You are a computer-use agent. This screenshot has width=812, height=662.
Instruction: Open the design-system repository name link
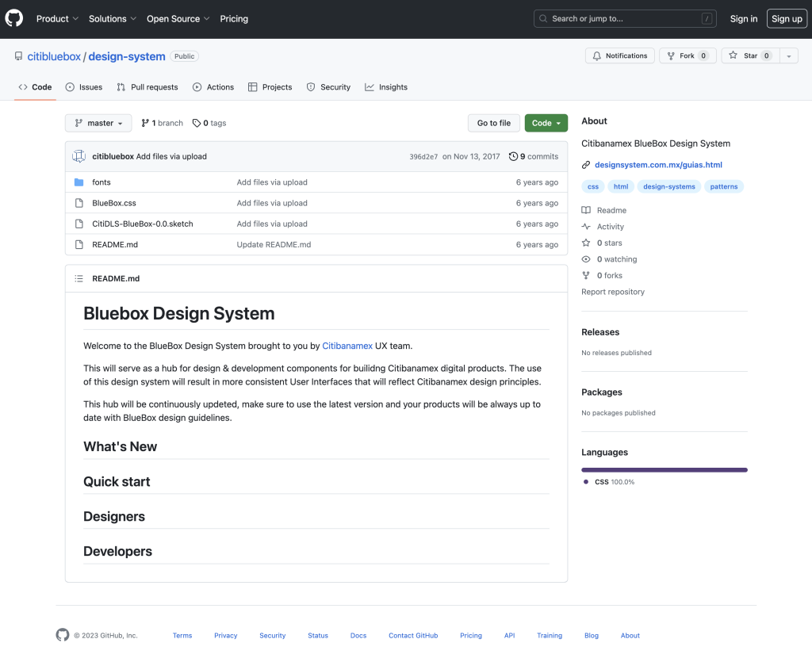pos(127,56)
